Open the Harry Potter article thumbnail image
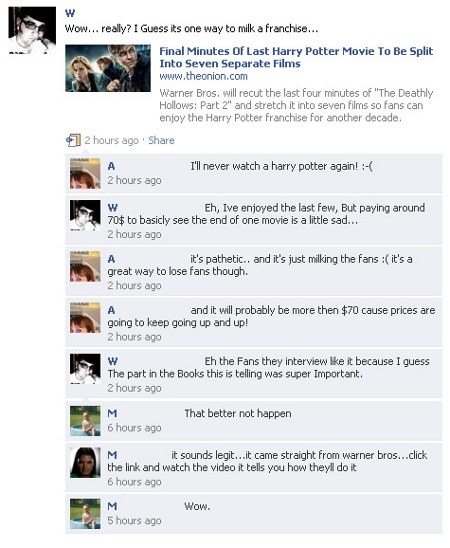450x548 pixels. pyautogui.click(x=108, y=68)
